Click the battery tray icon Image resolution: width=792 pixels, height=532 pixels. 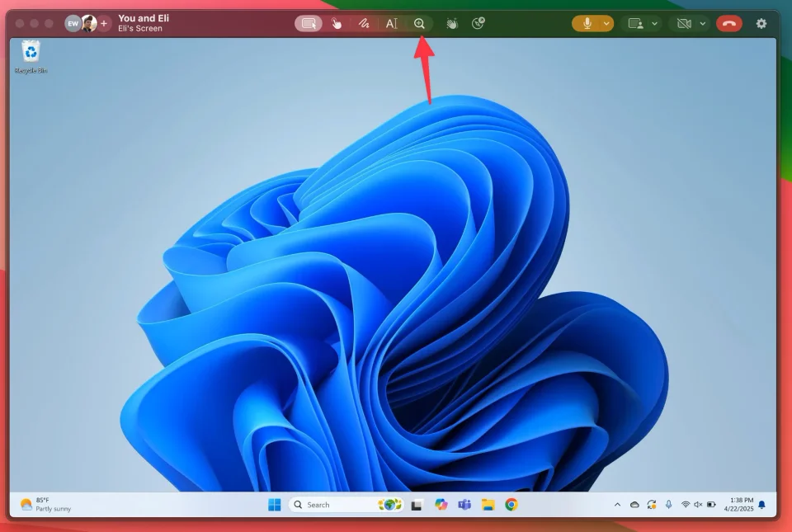(x=711, y=504)
